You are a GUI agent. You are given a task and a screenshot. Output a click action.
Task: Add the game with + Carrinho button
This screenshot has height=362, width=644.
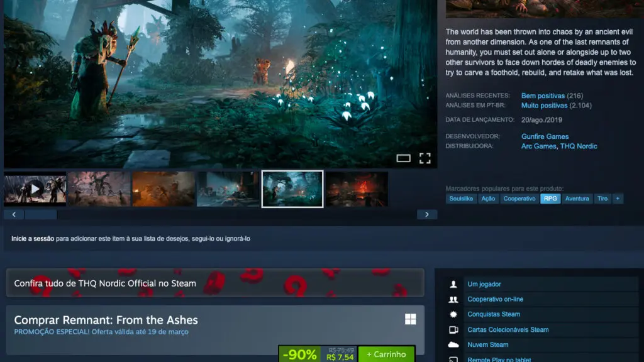pos(386,354)
